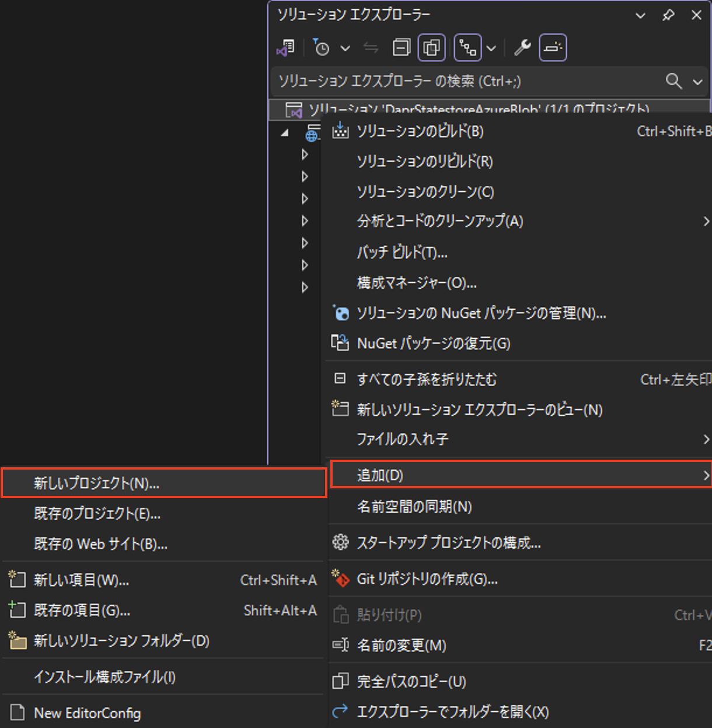Click the web project globe icon in tree
The image size is (712, 728).
click(313, 133)
